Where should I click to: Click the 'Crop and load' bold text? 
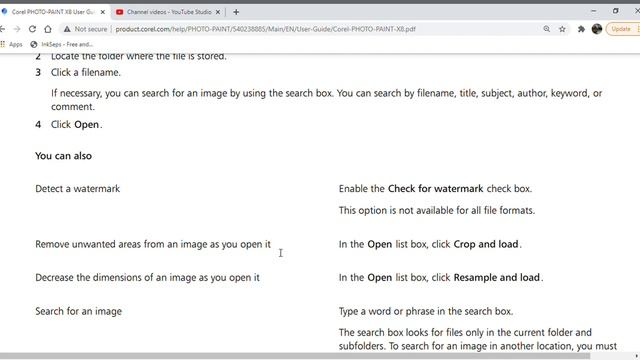tap(486, 244)
